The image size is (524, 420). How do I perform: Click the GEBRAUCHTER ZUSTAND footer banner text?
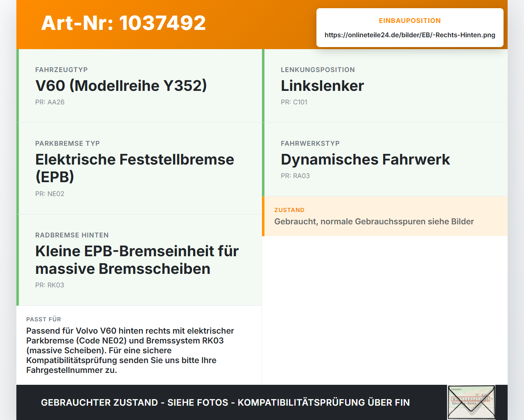(225, 402)
